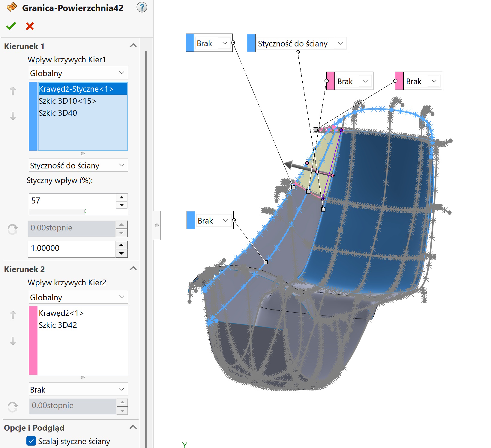Move Kierunek 1 curve up with arrow
The height and width of the screenshot is (448, 491).
(x=13, y=91)
